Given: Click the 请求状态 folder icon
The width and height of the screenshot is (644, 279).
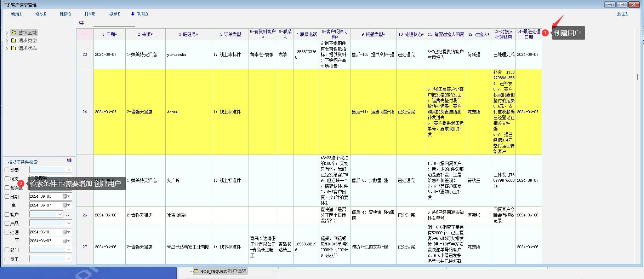Looking at the screenshot, I should tap(13, 48).
